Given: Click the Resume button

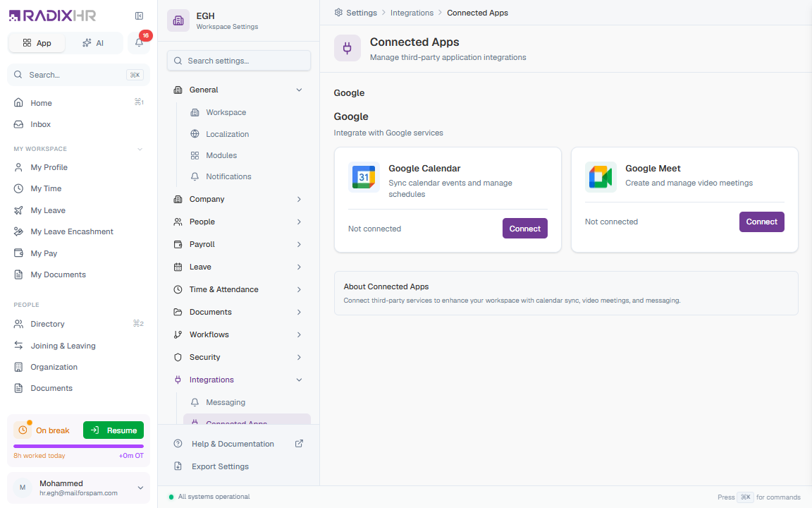Looking at the screenshot, I should 113,430.
